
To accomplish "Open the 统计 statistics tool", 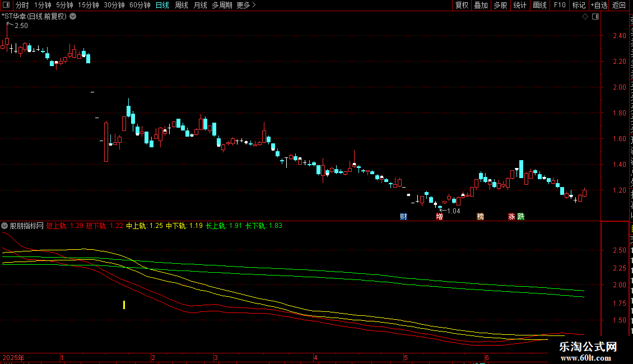I will tap(519, 5).
